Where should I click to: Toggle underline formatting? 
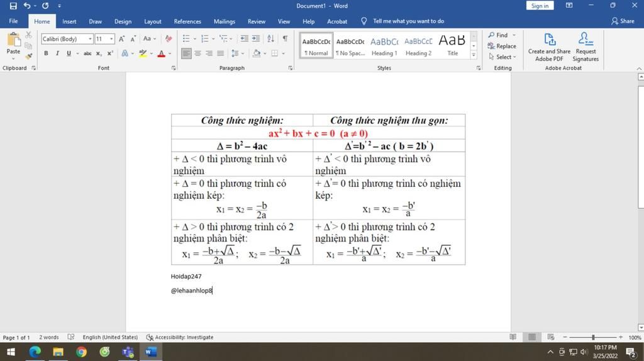coord(69,53)
